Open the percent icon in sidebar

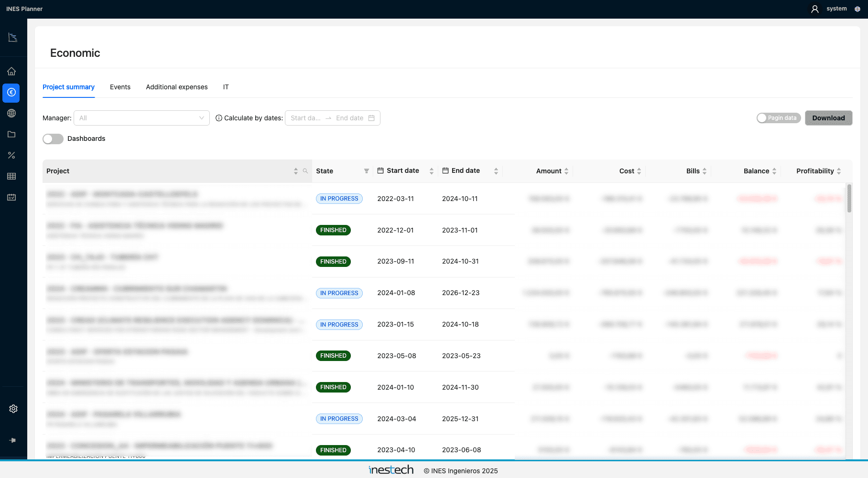tap(11, 155)
